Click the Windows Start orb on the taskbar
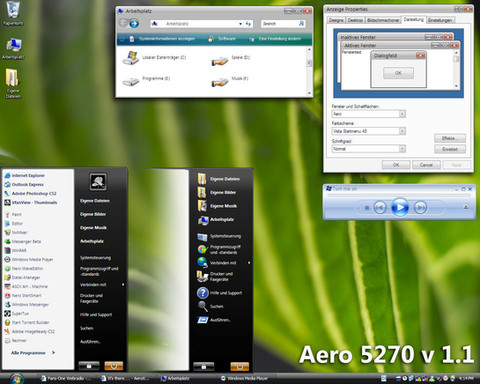480x384 pixels. [x=16, y=379]
